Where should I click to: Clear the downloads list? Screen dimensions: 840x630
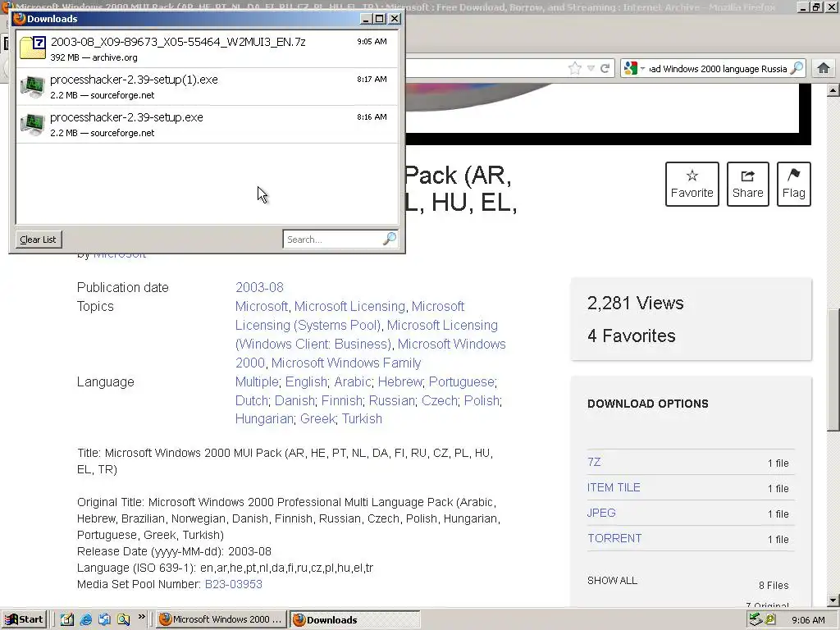[x=38, y=240]
